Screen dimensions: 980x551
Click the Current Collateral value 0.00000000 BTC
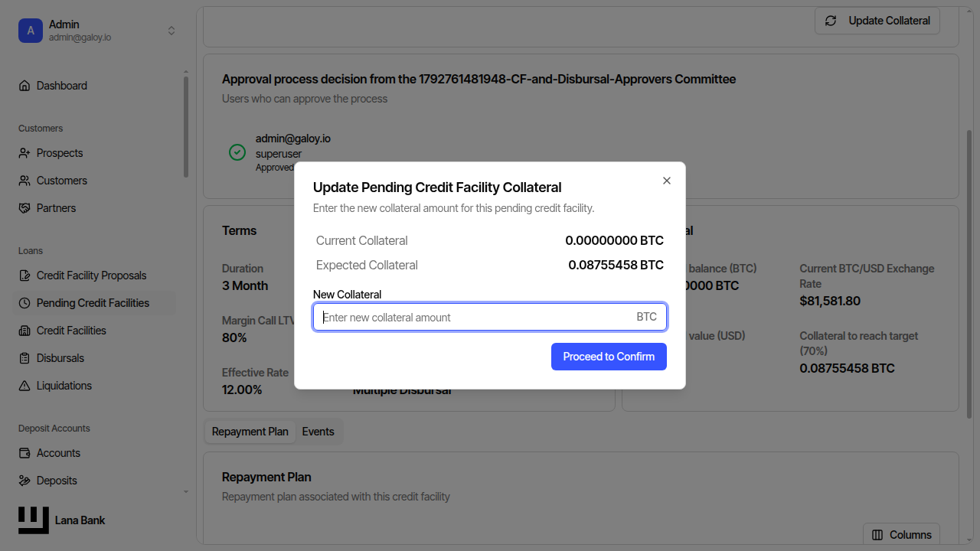click(614, 240)
